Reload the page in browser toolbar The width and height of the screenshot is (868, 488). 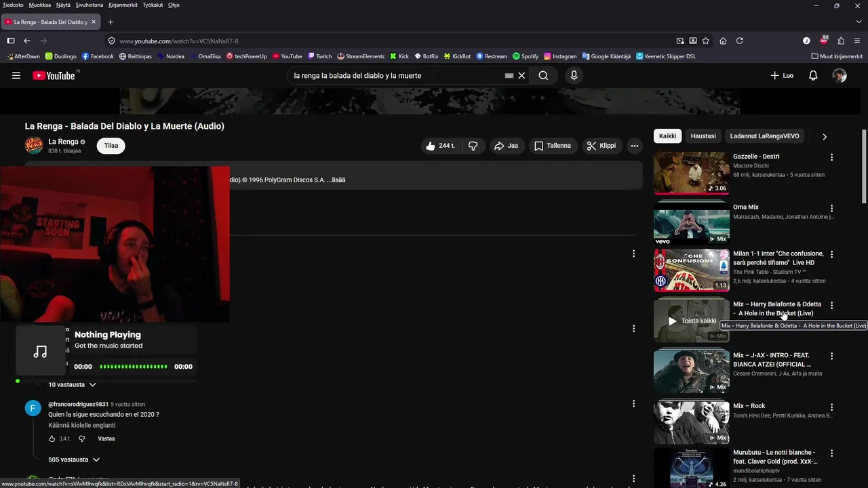point(740,41)
